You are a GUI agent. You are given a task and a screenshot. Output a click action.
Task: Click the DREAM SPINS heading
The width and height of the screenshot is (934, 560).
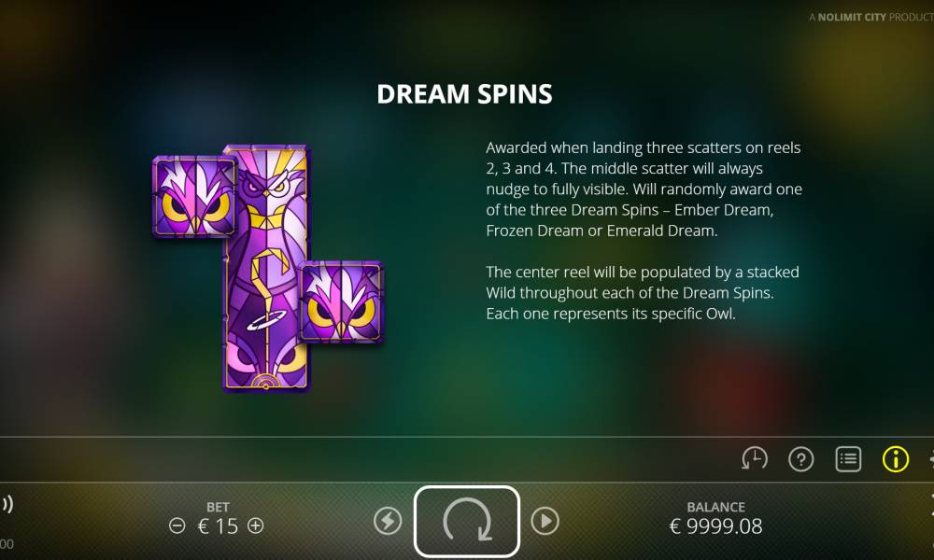pyautogui.click(x=464, y=94)
